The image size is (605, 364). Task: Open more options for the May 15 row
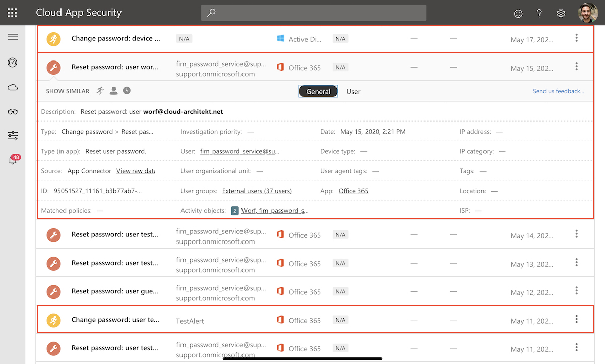576,67
